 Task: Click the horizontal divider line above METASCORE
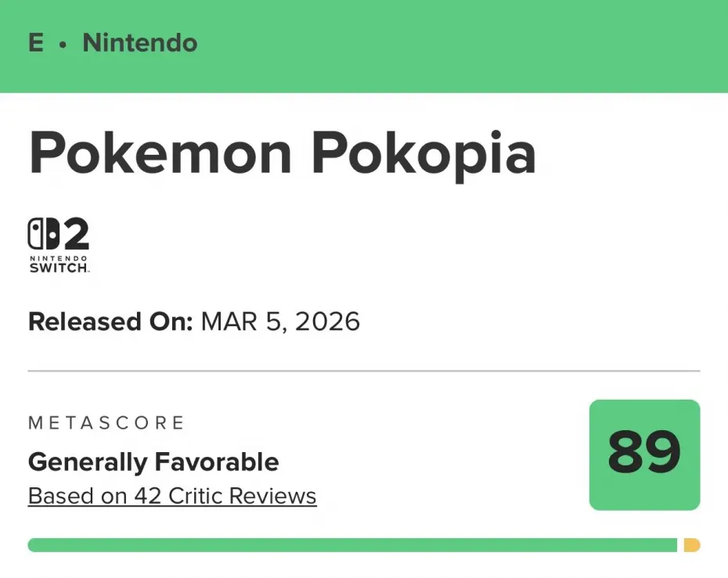click(364, 371)
